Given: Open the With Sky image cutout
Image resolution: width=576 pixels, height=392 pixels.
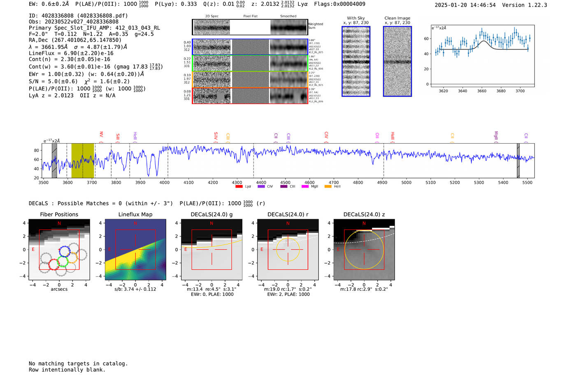Looking at the screenshot, I should 356,61.
